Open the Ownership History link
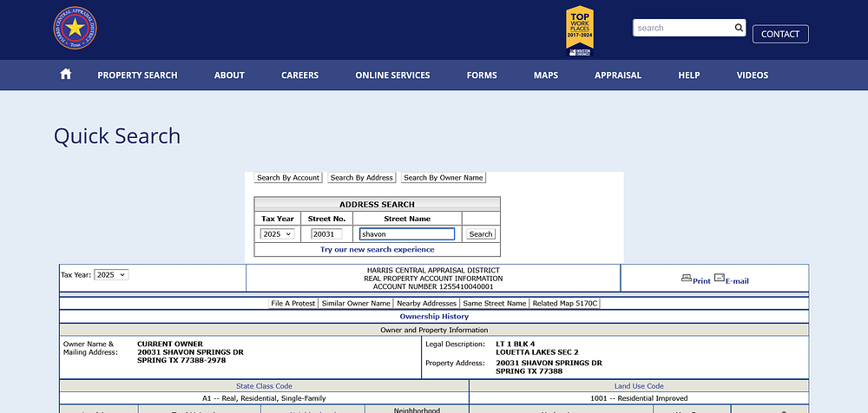Image resolution: width=868 pixels, height=413 pixels. [434, 317]
